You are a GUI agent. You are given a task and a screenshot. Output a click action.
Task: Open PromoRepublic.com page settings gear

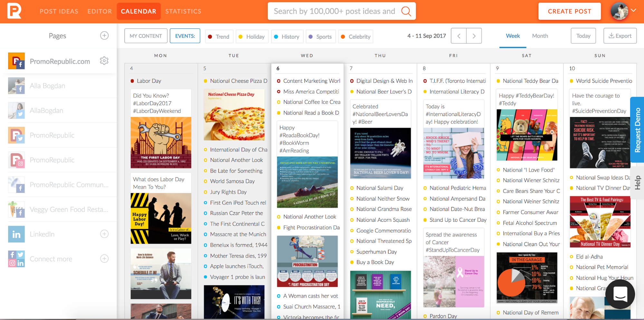pyautogui.click(x=104, y=61)
